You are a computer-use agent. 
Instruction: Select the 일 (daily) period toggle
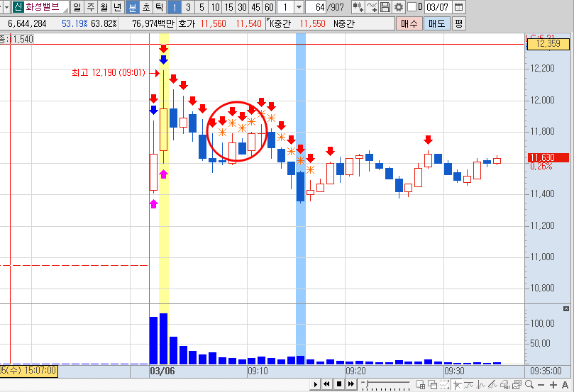77,7
